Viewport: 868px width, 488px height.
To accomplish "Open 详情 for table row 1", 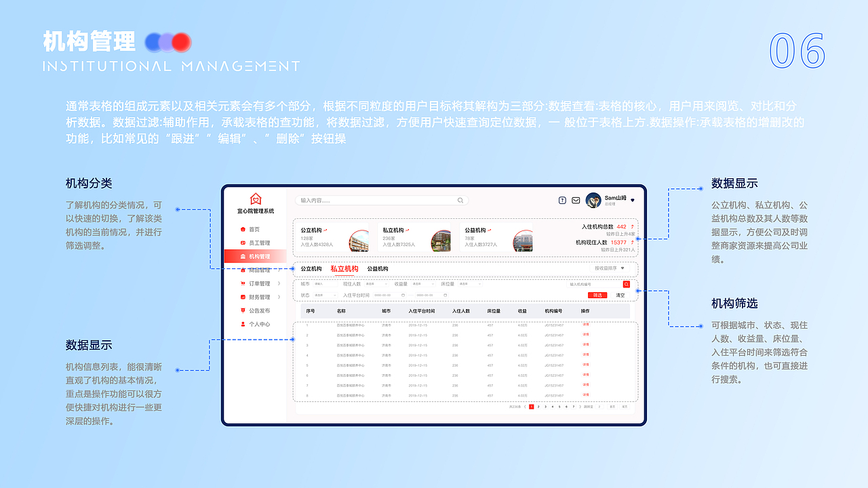I will (x=586, y=325).
